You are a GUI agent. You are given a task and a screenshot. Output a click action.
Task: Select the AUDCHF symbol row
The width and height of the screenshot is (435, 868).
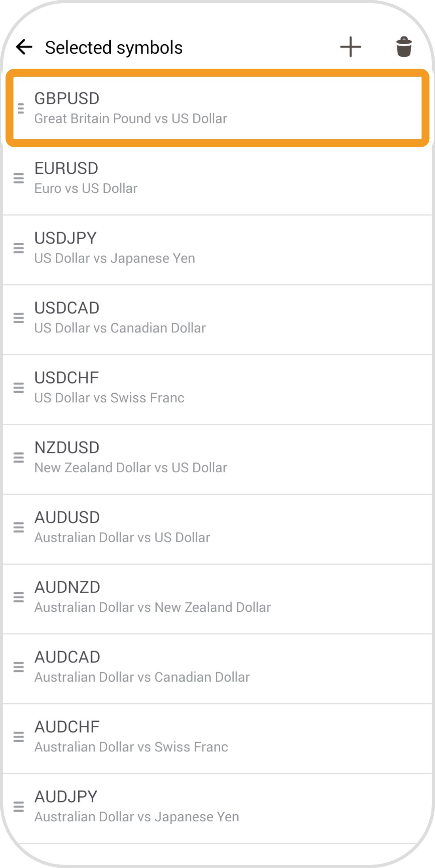pos(217,737)
